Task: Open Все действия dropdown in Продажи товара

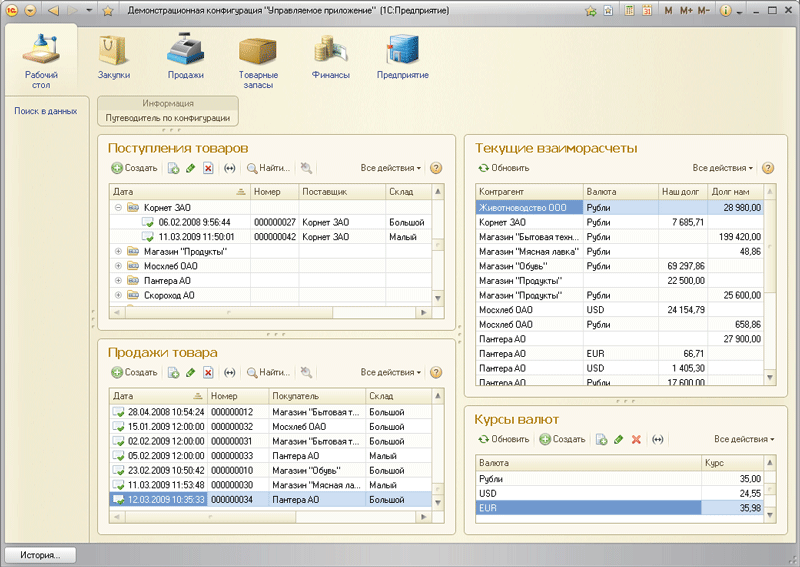Action: click(391, 372)
